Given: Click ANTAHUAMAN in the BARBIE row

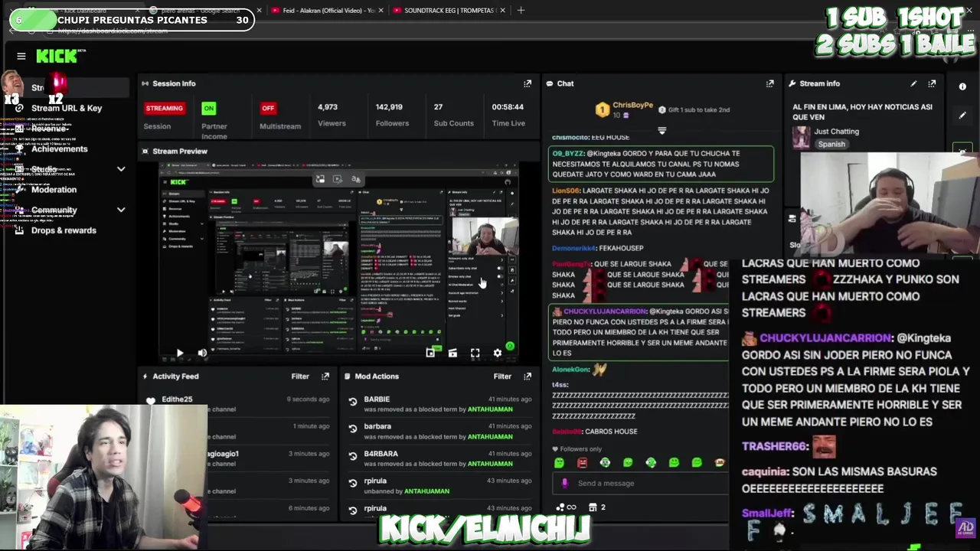Looking at the screenshot, I should (490, 409).
